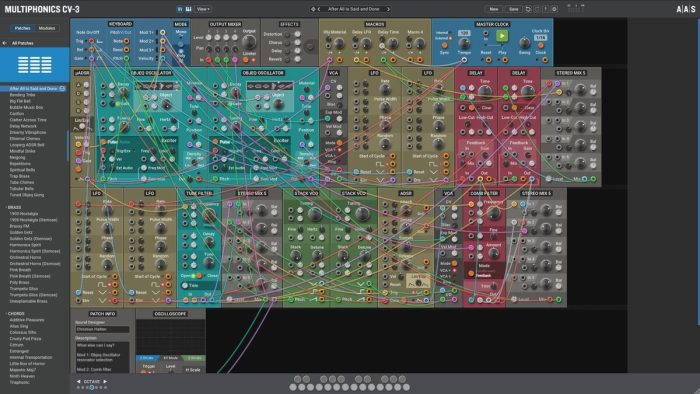Select External sync in Master Clock
Viewport: 700px width, 394px height.
[444, 38]
